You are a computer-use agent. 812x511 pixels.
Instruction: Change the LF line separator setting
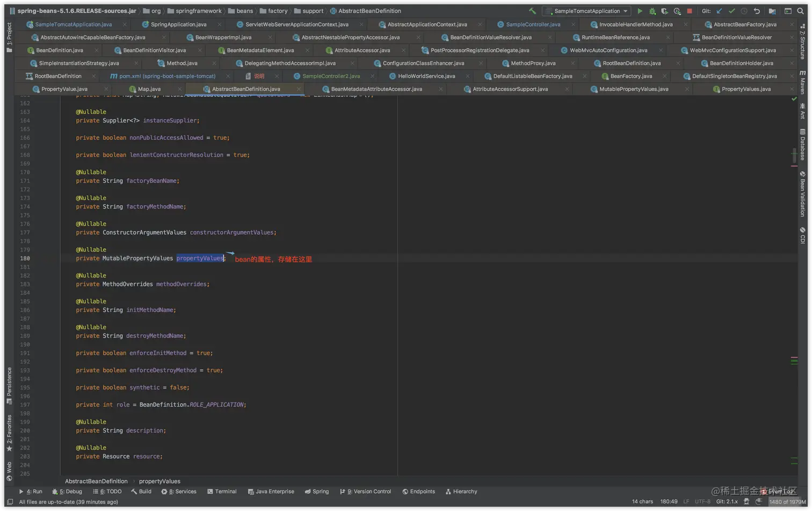(686, 501)
